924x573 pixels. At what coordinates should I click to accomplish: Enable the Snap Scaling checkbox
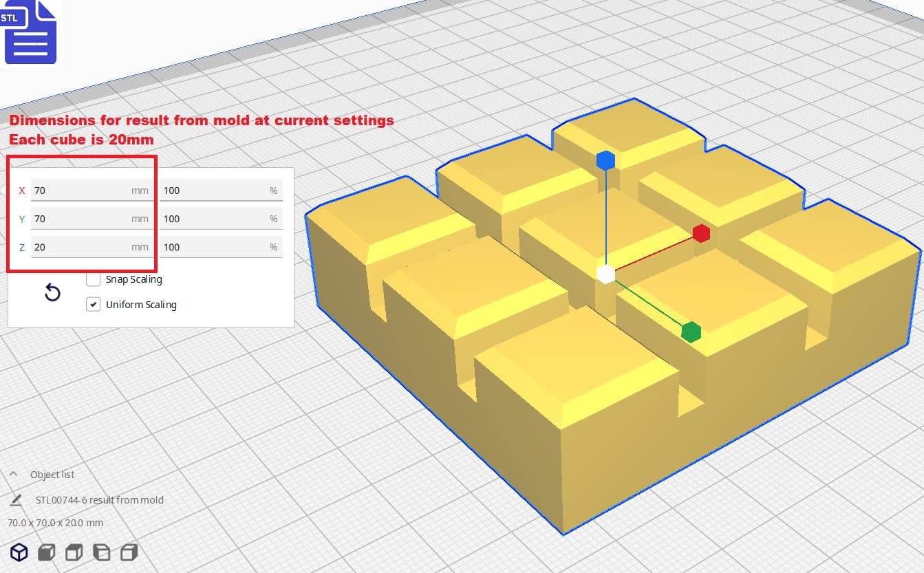click(94, 279)
